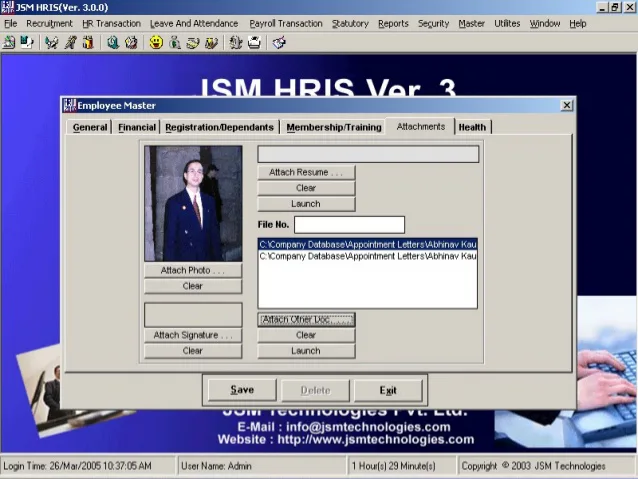
Task: Open the Payroll Transaction menu
Action: coord(286,24)
